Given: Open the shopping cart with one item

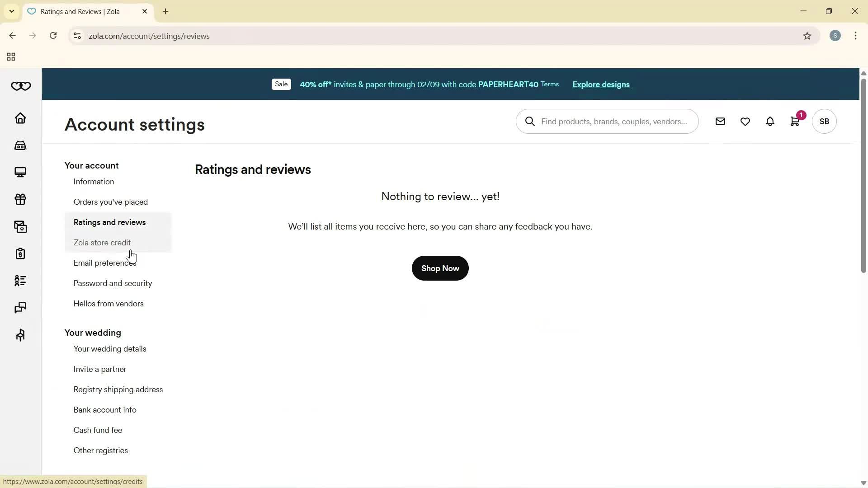Looking at the screenshot, I should (x=795, y=121).
